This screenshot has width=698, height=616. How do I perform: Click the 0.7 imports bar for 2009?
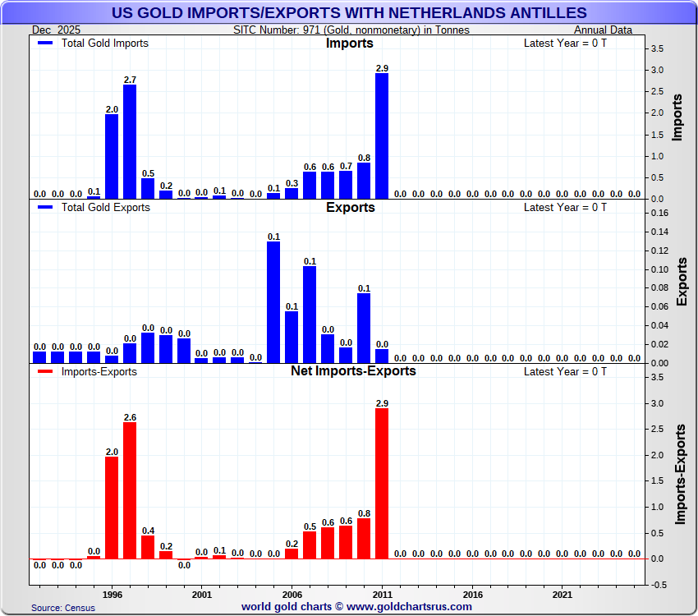point(346,185)
